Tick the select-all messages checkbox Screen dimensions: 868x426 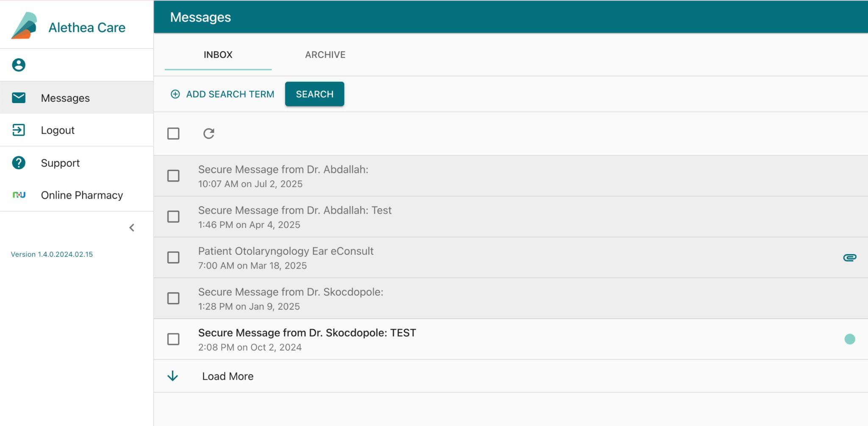point(173,134)
